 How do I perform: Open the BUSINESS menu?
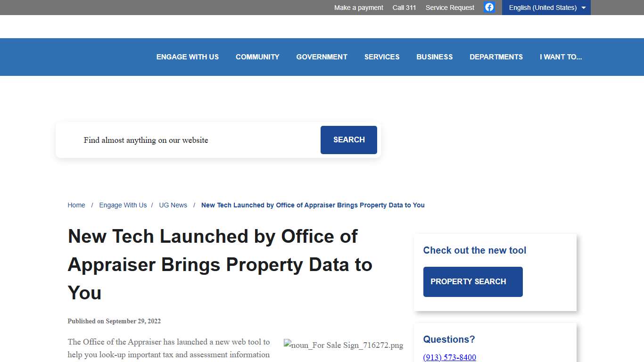click(434, 57)
